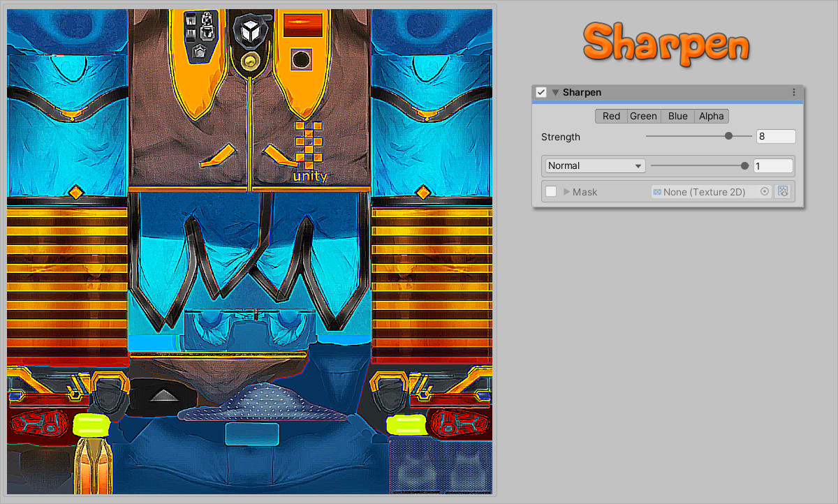Disable the Sharpen effect checkbox
Screen dimensions: 838x504
point(541,92)
